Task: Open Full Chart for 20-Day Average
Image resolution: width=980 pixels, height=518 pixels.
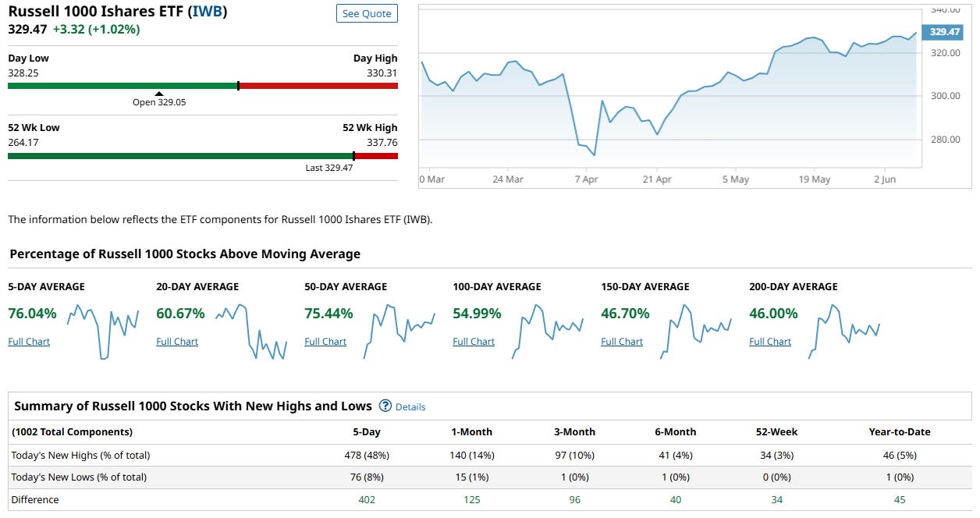Action: coord(177,342)
